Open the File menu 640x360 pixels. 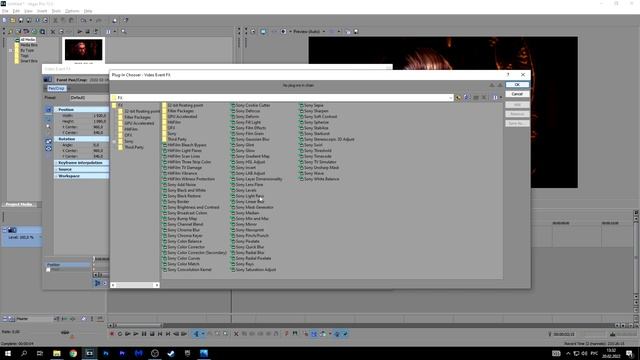5,11
